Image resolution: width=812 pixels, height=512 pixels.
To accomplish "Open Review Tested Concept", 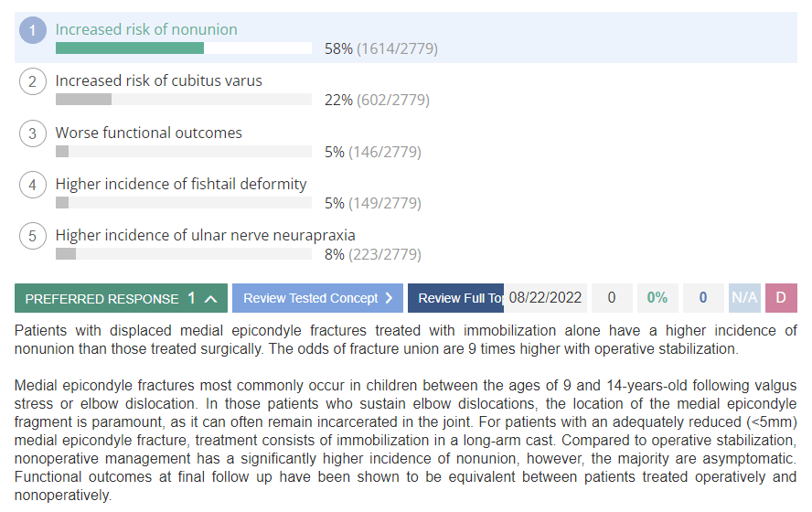I will pyautogui.click(x=317, y=298).
